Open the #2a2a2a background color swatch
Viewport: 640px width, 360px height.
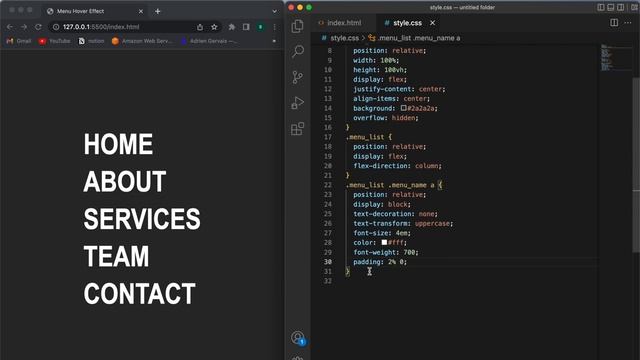pyautogui.click(x=403, y=108)
